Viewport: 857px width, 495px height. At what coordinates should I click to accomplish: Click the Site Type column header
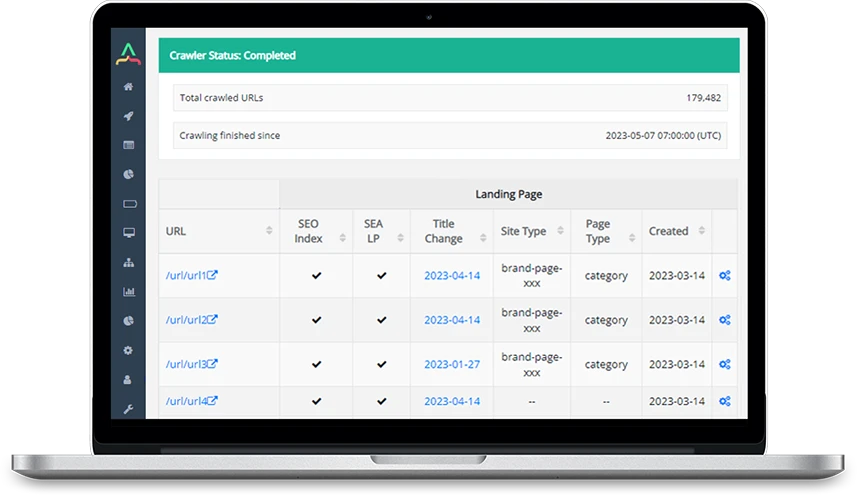(x=523, y=231)
